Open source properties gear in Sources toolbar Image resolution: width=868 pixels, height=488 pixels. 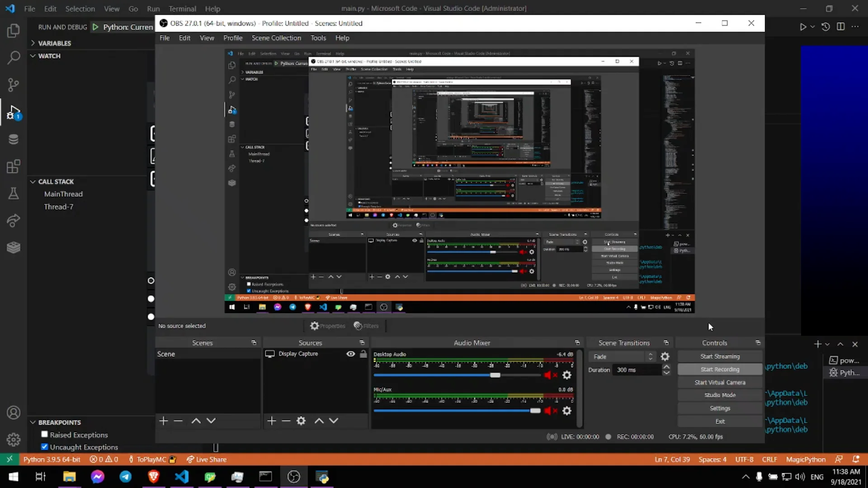pos(301,421)
